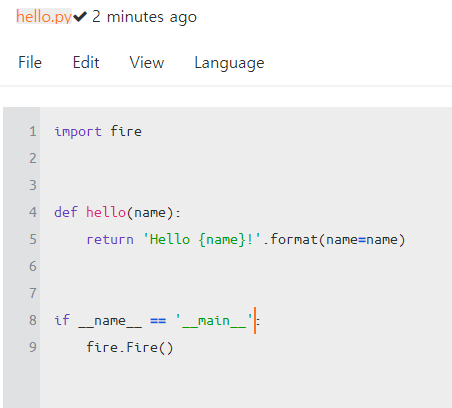This screenshot has width=452, height=408.
Task: Place cursor on 'fire' module name in line 1
Action: [x=126, y=131]
